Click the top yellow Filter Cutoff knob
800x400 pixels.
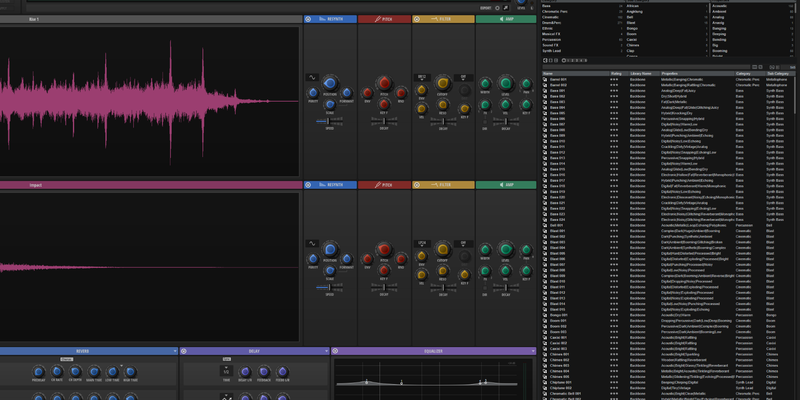[443, 84]
